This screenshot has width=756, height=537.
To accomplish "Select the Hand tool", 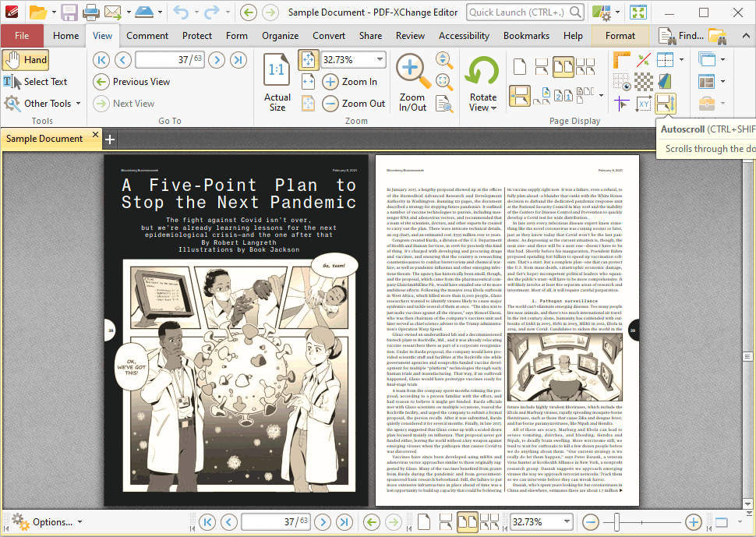I will [x=26, y=60].
